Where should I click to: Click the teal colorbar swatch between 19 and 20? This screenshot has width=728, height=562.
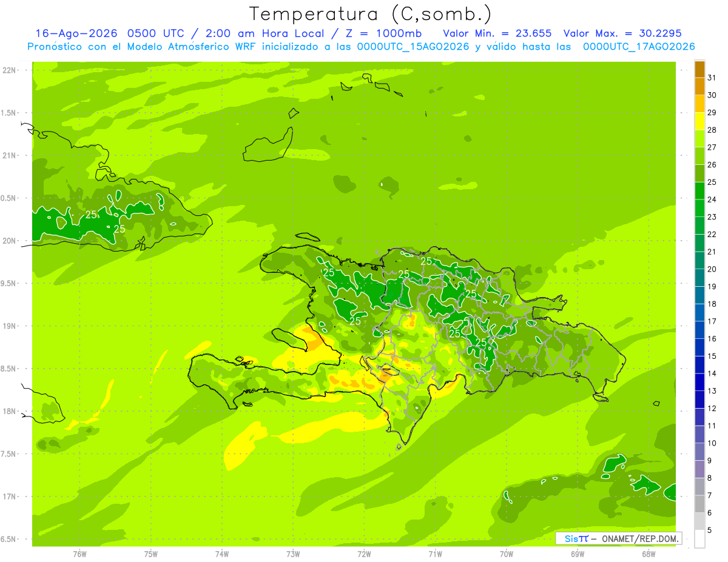699,278
